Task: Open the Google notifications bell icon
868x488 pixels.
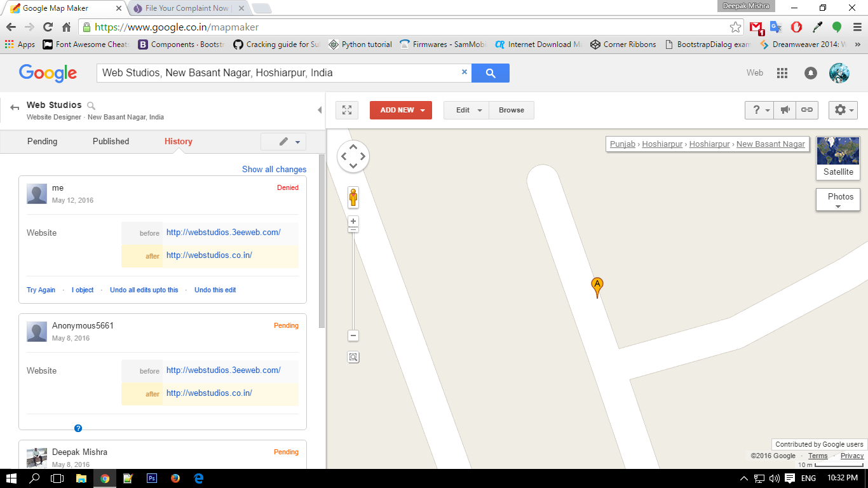Action: pos(811,73)
